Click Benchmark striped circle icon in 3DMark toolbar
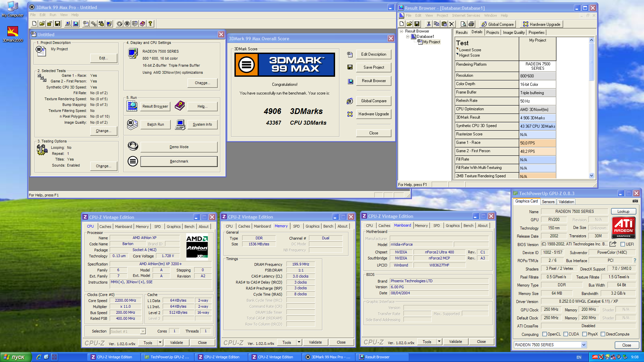 [127, 23]
